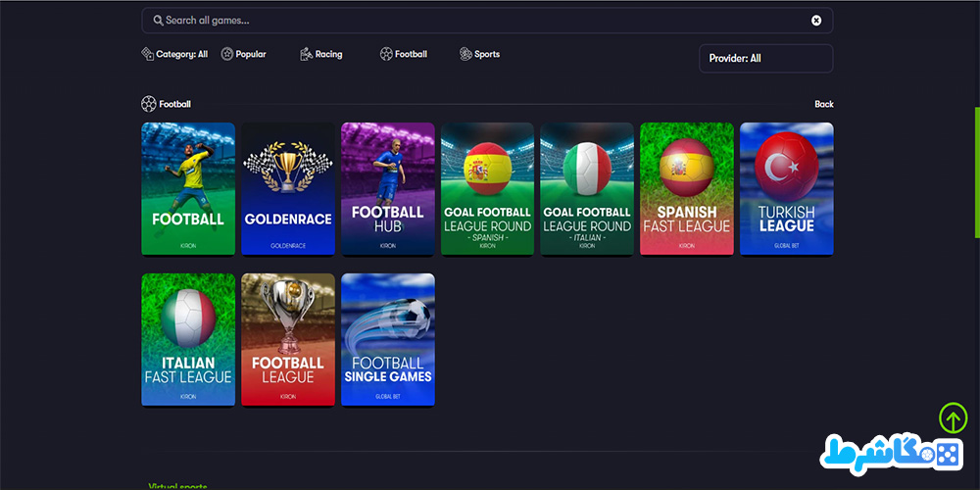Open the Turkish League game card
Image resolution: width=980 pixels, height=490 pixels.
(x=786, y=189)
